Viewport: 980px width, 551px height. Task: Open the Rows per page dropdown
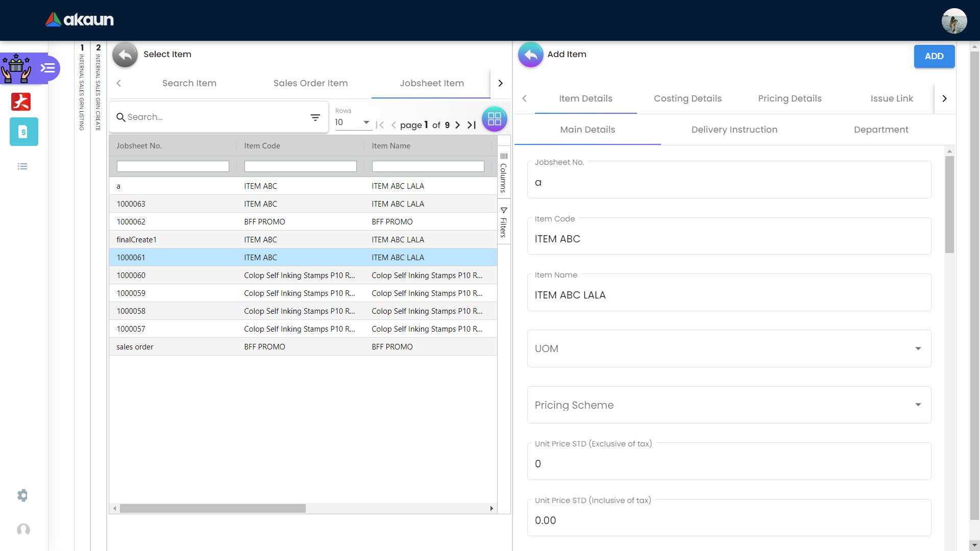click(352, 122)
